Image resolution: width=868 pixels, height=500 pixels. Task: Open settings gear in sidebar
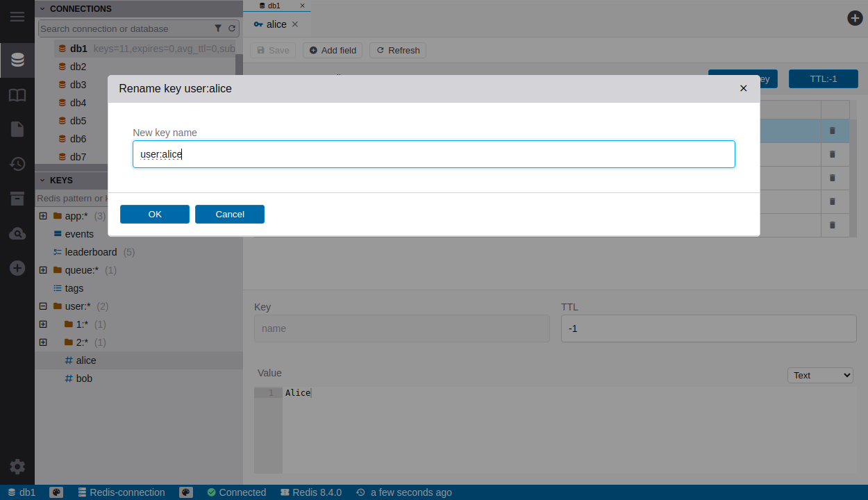pos(17,467)
